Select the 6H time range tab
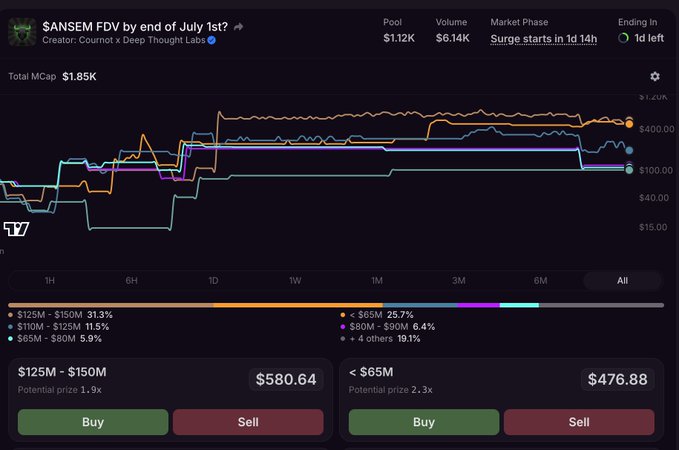 (x=132, y=281)
